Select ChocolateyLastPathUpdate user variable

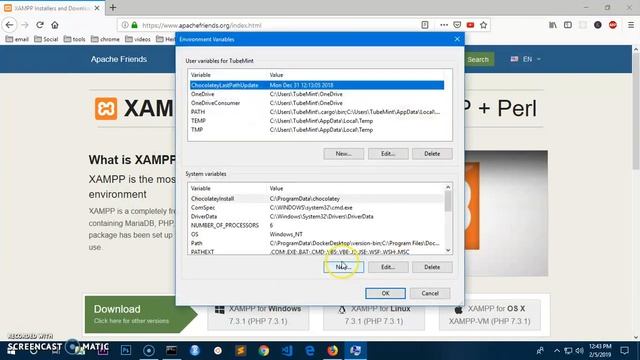[317, 85]
